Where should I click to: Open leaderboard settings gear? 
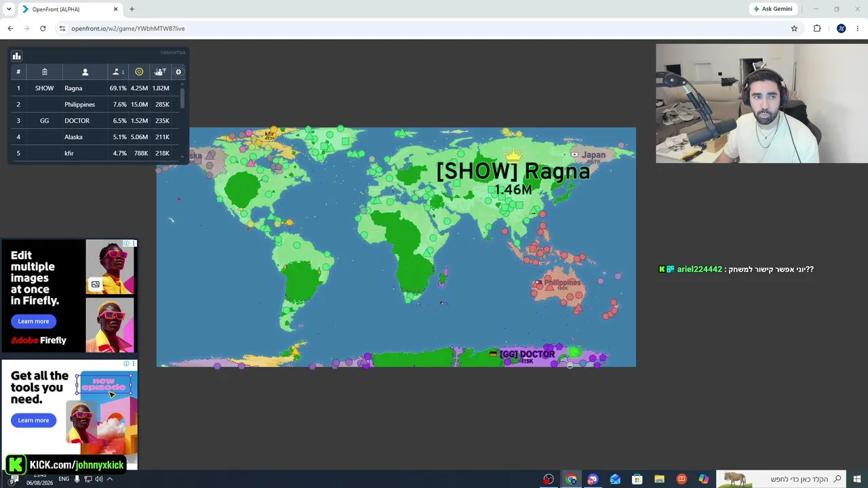point(178,72)
